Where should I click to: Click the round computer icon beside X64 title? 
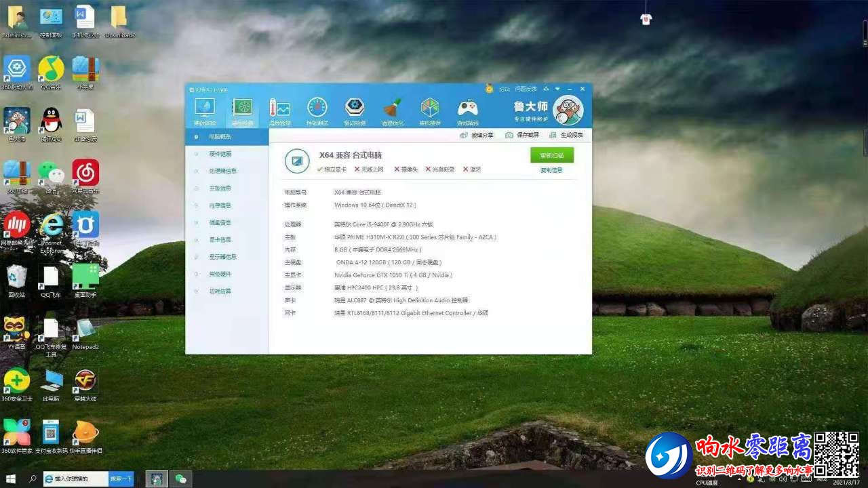(296, 161)
